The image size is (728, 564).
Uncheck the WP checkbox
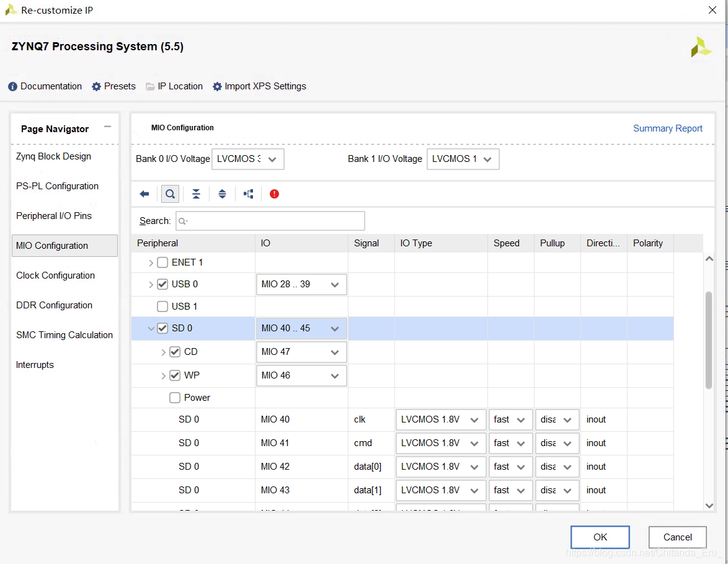pyautogui.click(x=175, y=375)
